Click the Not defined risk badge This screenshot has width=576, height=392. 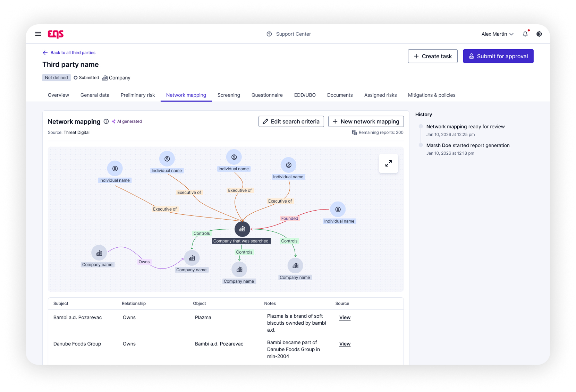click(57, 78)
